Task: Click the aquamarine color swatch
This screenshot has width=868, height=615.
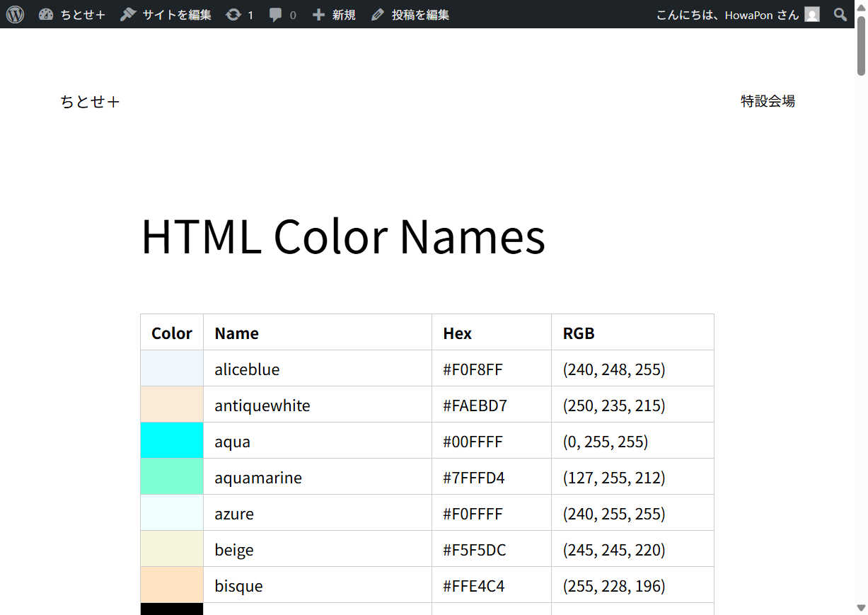Action: pos(171,476)
